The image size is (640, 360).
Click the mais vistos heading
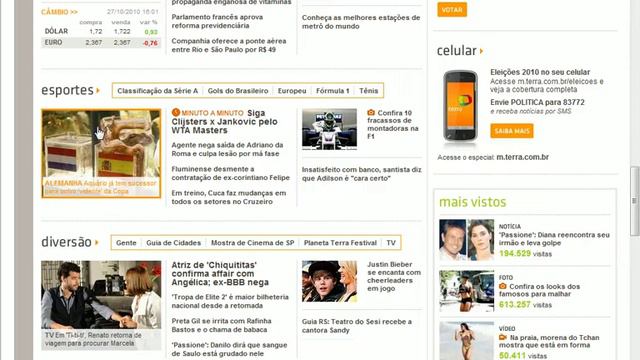(x=472, y=202)
